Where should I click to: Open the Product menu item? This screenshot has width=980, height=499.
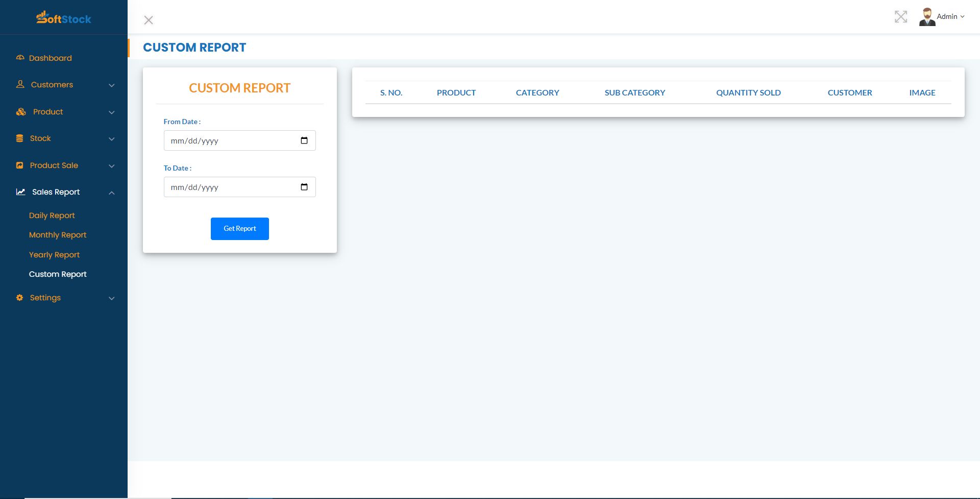click(48, 112)
